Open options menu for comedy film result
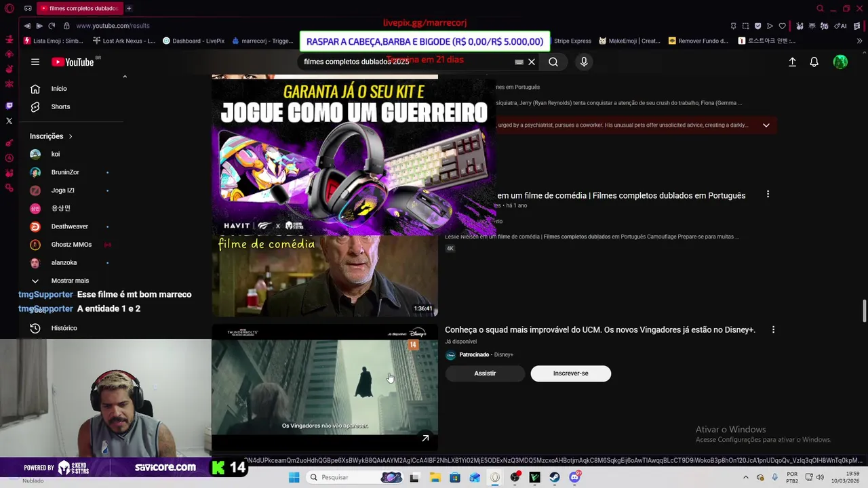 pos(768,195)
